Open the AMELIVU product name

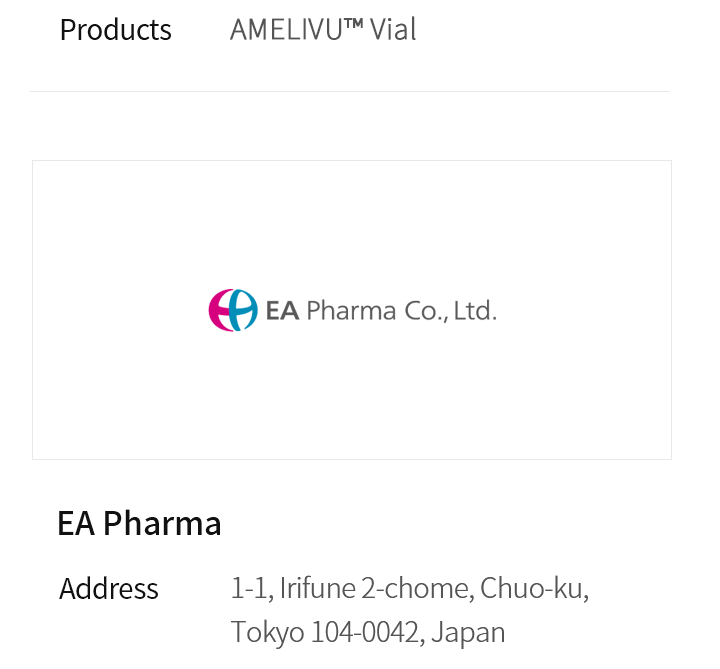coord(286,30)
